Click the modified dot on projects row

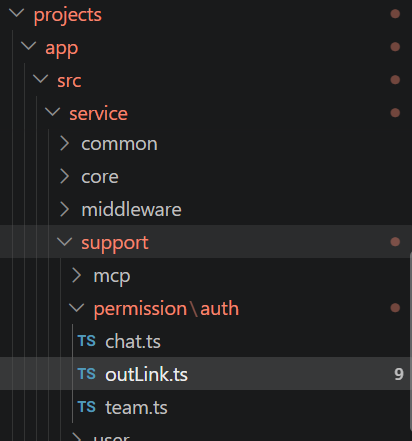point(395,14)
